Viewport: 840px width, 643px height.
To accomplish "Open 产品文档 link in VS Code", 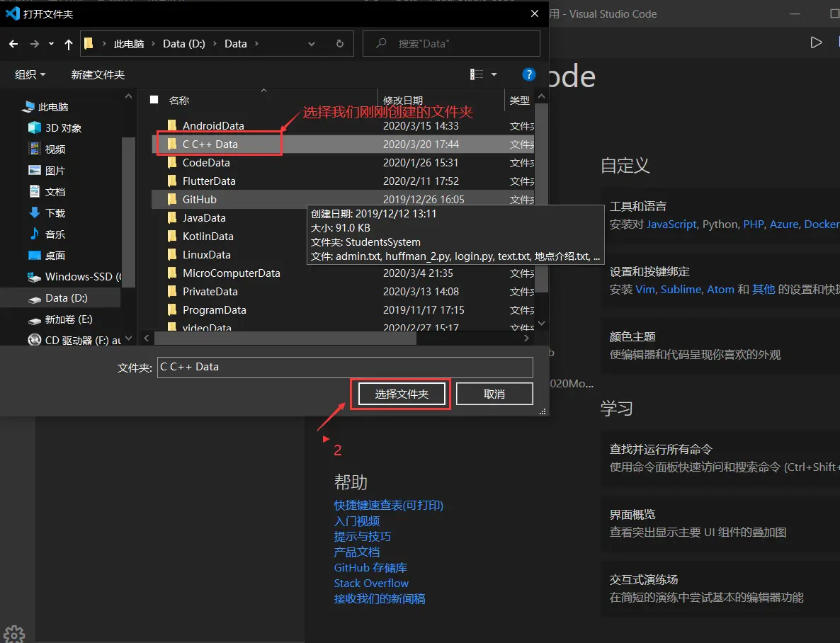I will pyautogui.click(x=357, y=552).
